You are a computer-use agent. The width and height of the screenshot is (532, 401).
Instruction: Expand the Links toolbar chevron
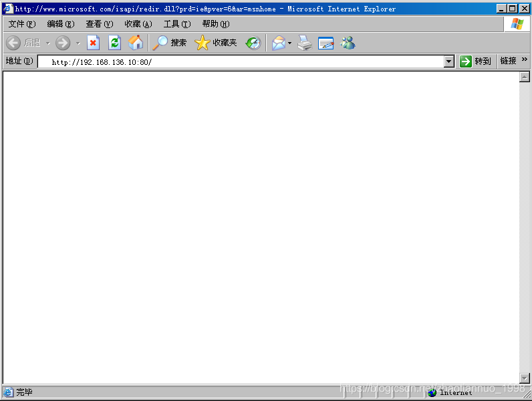click(x=525, y=59)
